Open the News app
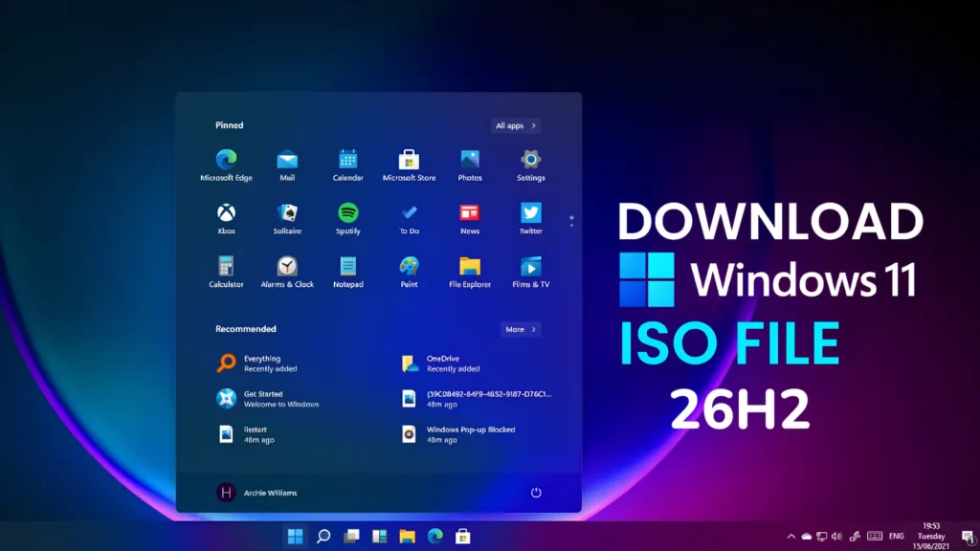The height and width of the screenshot is (551, 980). click(x=470, y=219)
